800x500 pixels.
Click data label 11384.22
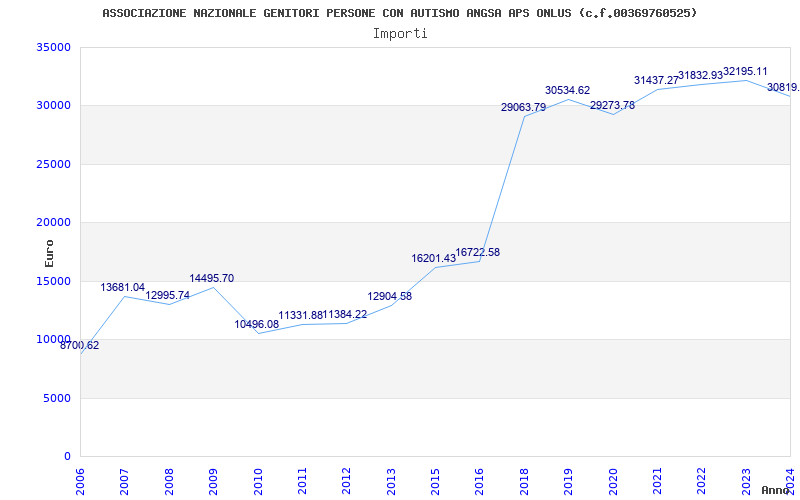(x=345, y=315)
